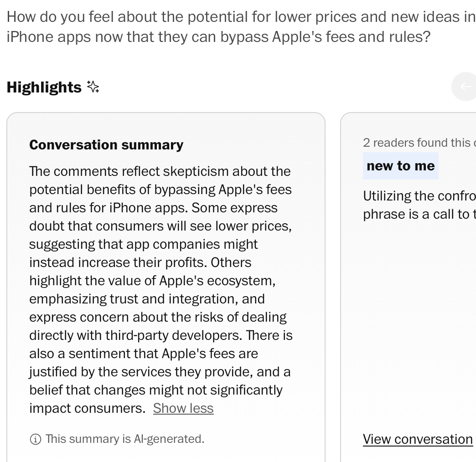The width and height of the screenshot is (476, 462).
Task: Open the comment starting "Utilizing the confro"
Action: (x=419, y=196)
